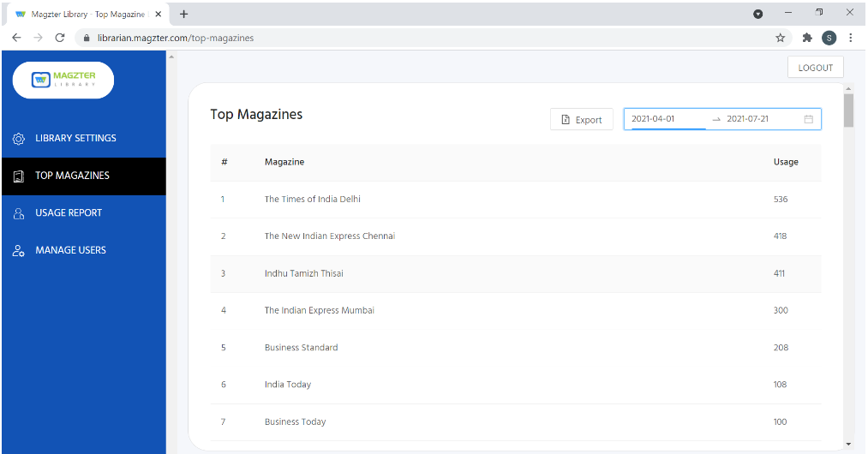Select Business Standard row
This screenshot has height=454, width=868.
coord(515,348)
